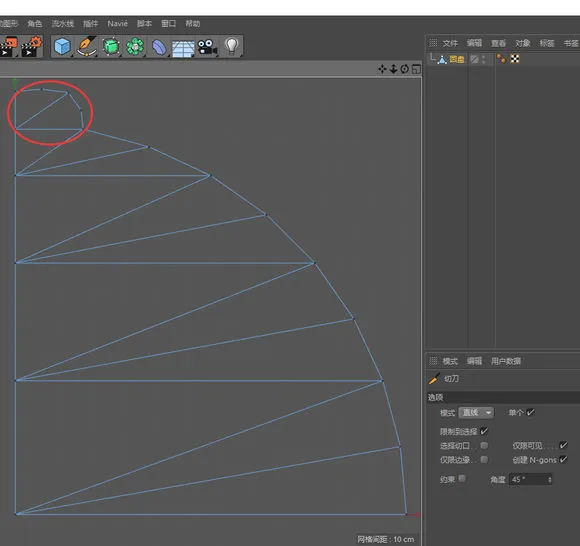This screenshot has width=580, height=546.
Task: Open Edit Render Settings clapperboard gear icon
Action: click(32, 47)
